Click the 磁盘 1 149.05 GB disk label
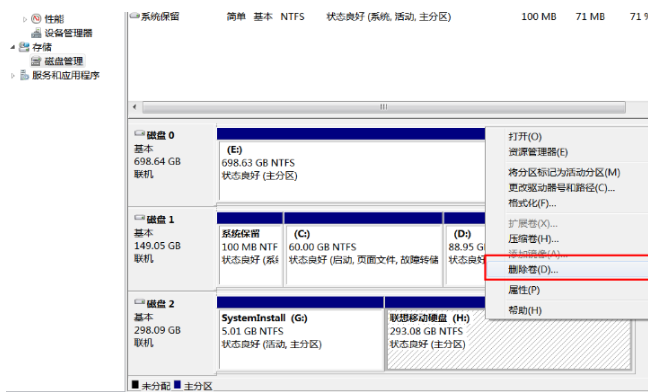This screenshot has height=392, width=659. 171,248
